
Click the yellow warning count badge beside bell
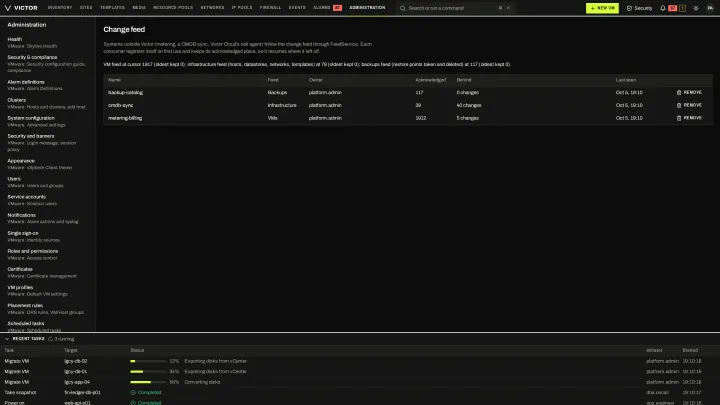[x=682, y=8]
